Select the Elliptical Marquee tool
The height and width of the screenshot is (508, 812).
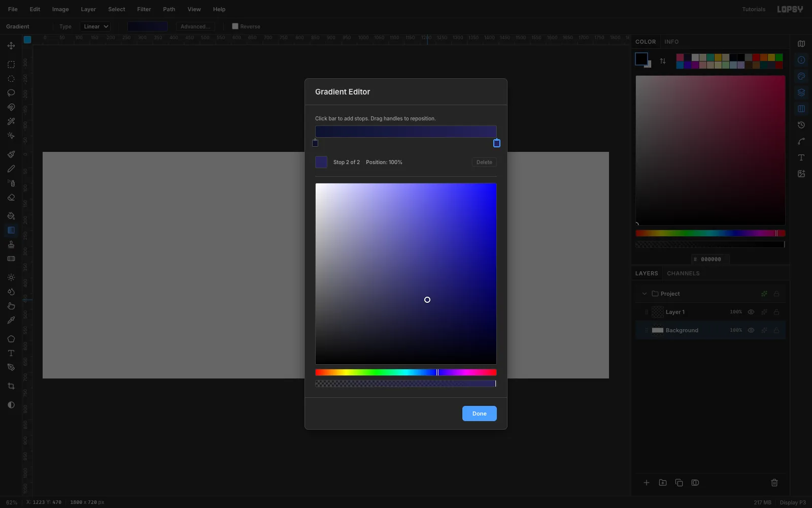[11, 79]
